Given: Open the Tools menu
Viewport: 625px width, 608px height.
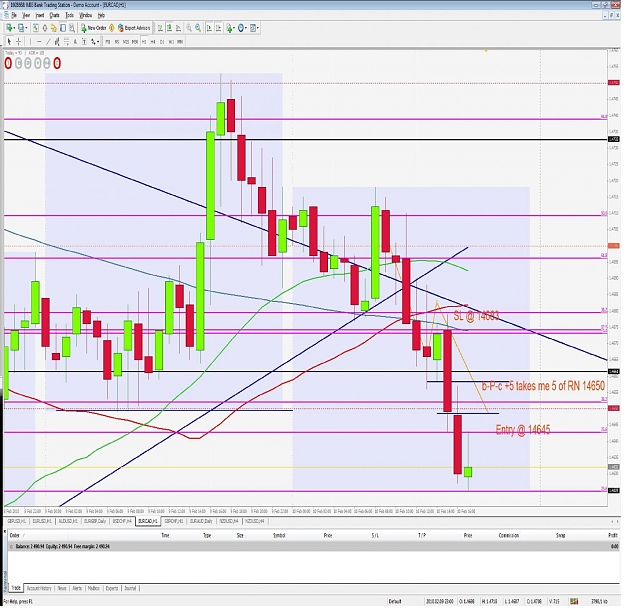Looking at the screenshot, I should click(69, 15).
